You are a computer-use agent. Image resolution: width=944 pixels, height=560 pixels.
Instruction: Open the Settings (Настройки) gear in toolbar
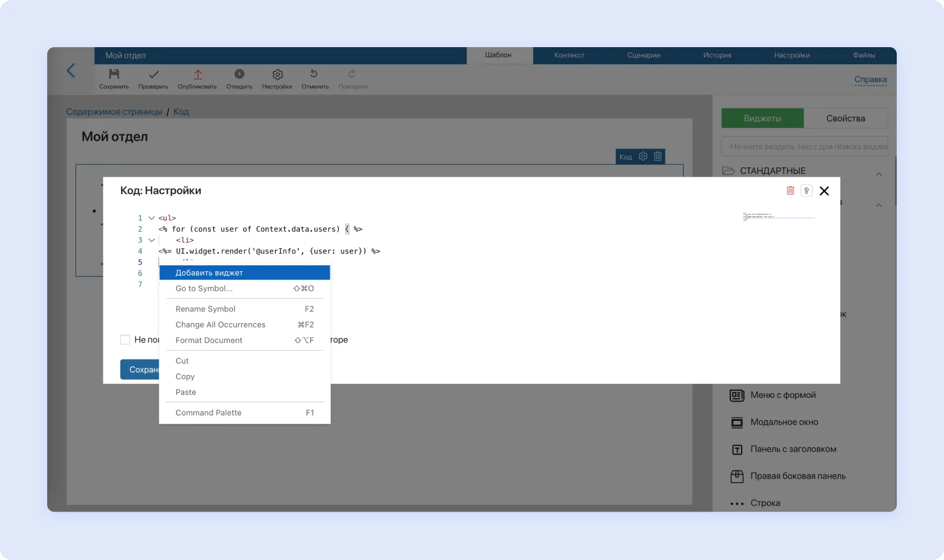tap(277, 74)
